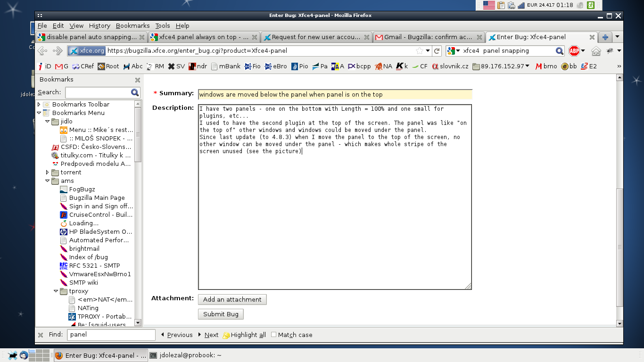Click the bookmarks sidebar vertical scrollbar

pos(138,212)
